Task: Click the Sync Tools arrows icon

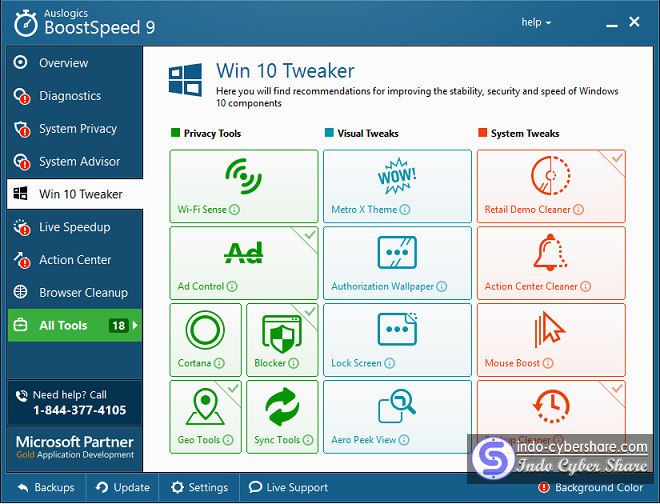Action: click(x=282, y=406)
